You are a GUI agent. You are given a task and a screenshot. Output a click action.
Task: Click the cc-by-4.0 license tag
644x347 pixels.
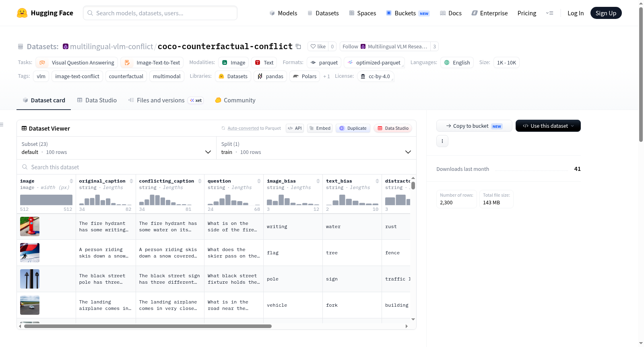tap(376, 76)
